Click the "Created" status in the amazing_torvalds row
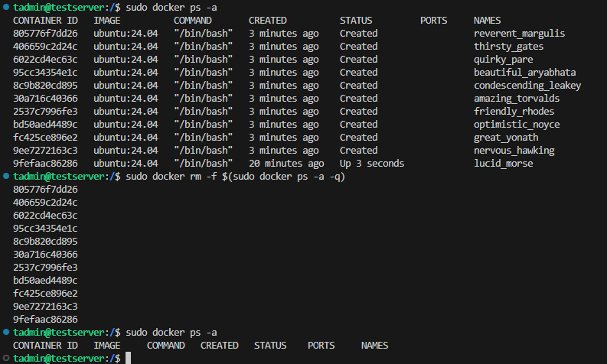607x364 pixels. tap(358, 99)
